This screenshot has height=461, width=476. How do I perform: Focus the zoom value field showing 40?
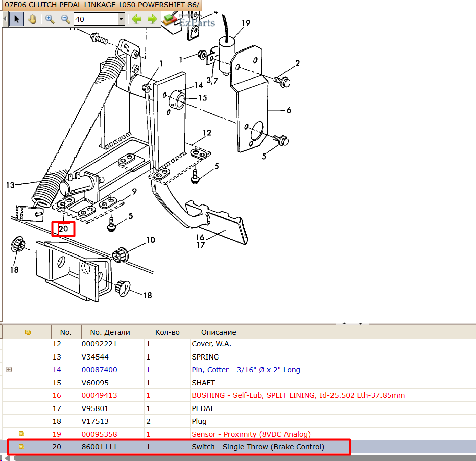point(96,19)
